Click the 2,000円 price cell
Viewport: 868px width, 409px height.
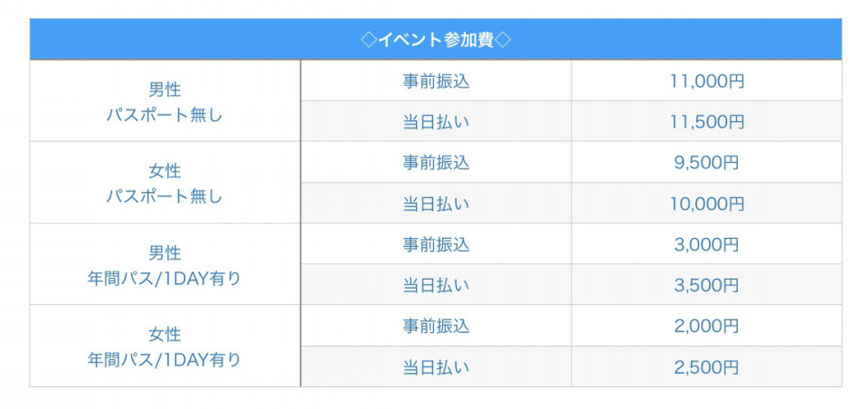coord(707,326)
